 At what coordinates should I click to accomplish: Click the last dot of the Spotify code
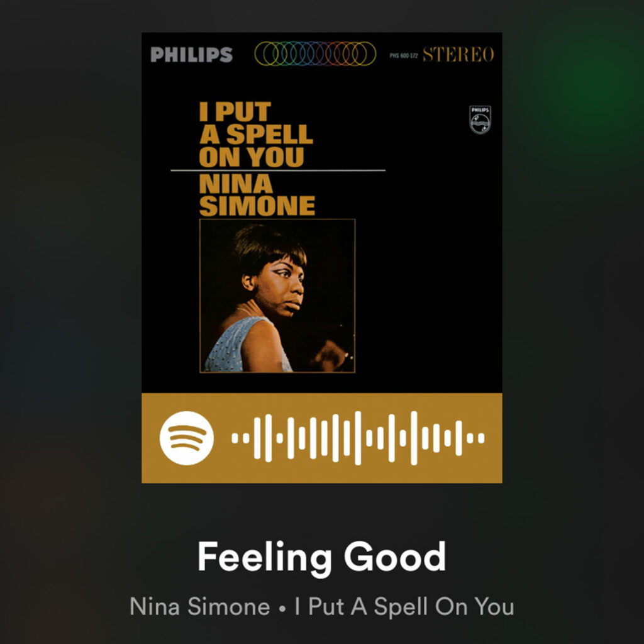tap(481, 438)
